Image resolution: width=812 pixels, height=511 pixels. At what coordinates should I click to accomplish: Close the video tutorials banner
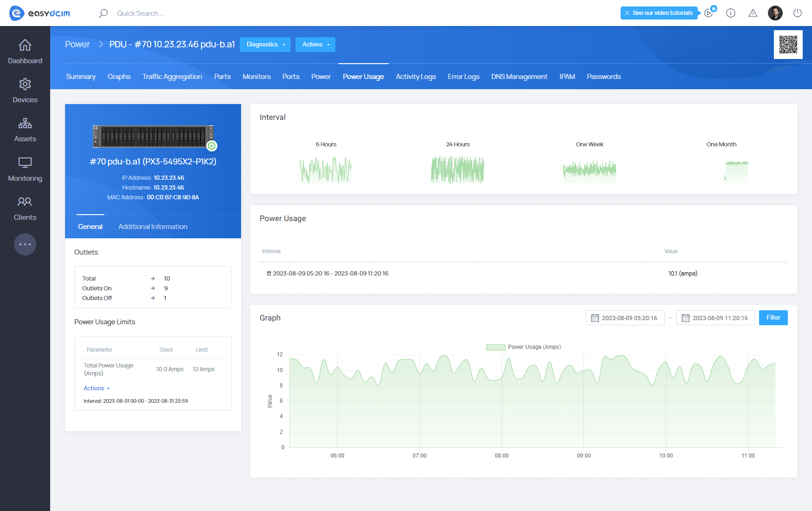(x=627, y=13)
